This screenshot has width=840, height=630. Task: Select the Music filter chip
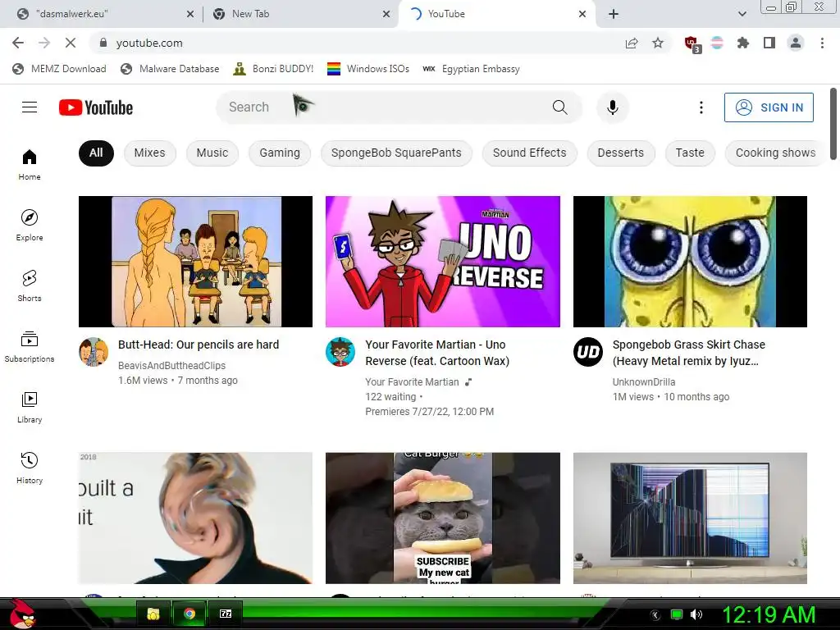pyautogui.click(x=212, y=153)
